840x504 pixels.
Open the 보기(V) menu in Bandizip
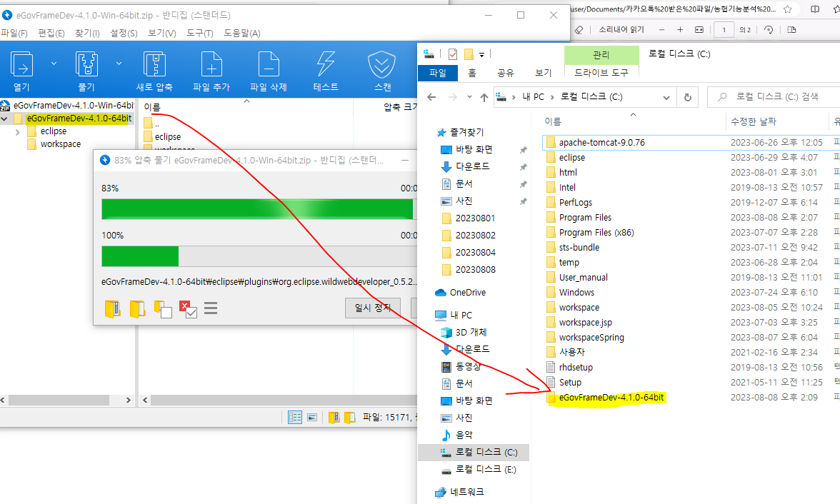coord(161,34)
